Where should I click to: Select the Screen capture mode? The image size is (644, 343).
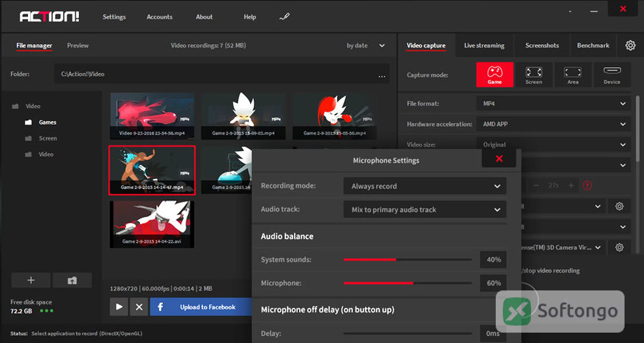tap(534, 75)
